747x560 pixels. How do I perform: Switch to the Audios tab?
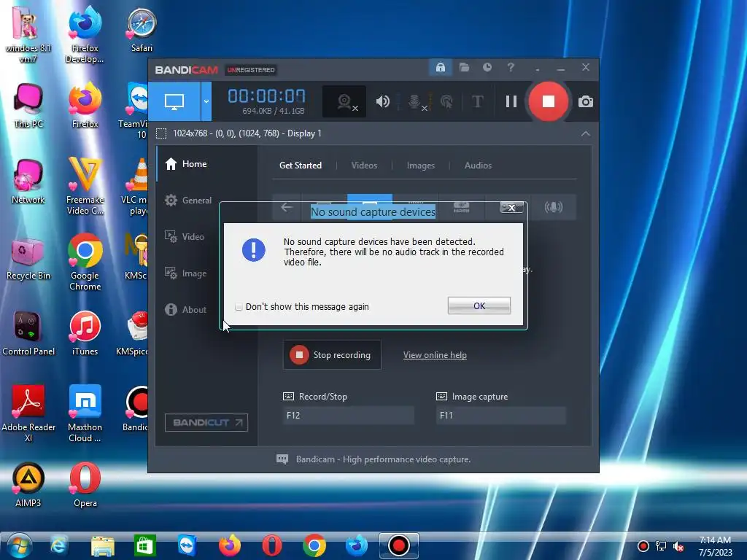click(478, 166)
